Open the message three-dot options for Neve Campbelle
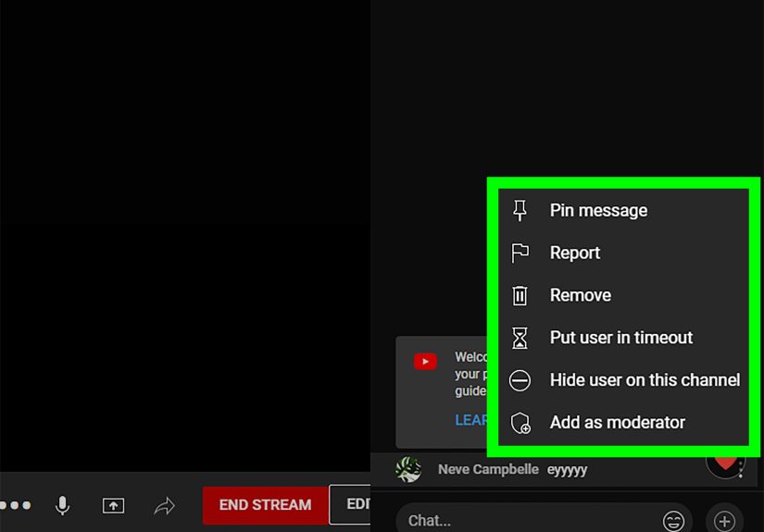This screenshot has height=532, width=764. (741, 469)
